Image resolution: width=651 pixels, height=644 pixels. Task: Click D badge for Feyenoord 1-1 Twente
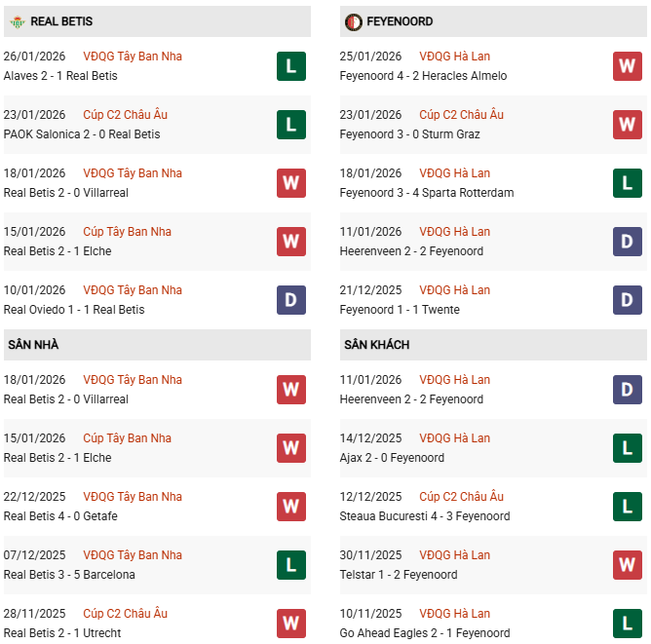pos(627,300)
